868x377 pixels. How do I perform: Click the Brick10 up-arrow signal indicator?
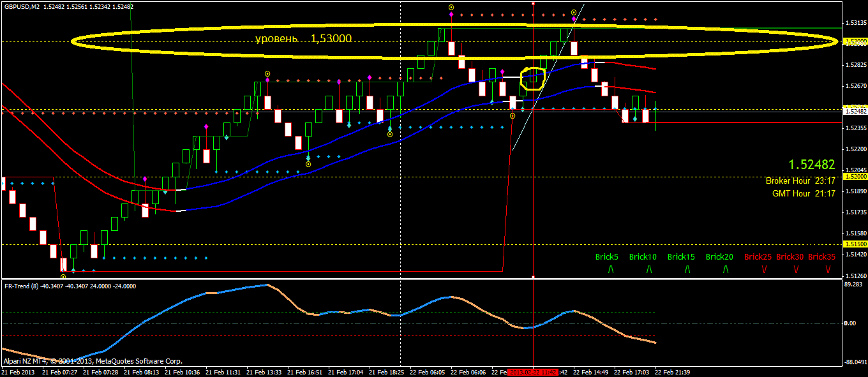click(x=649, y=270)
